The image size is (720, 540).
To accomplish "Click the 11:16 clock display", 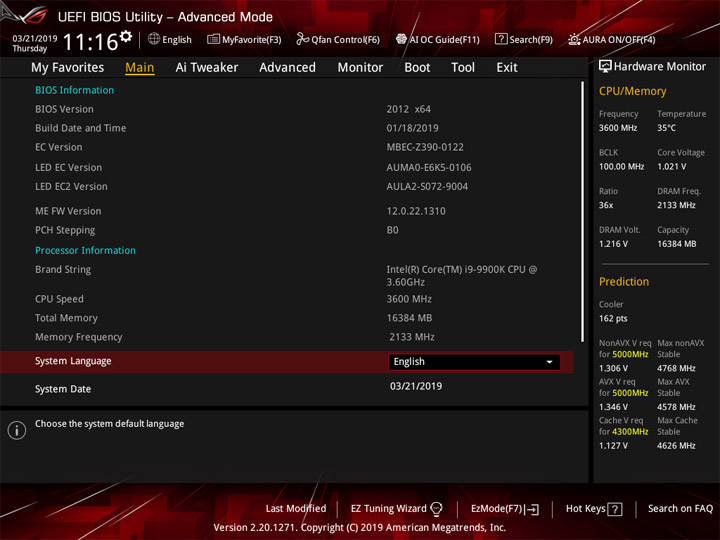I will coord(90,42).
